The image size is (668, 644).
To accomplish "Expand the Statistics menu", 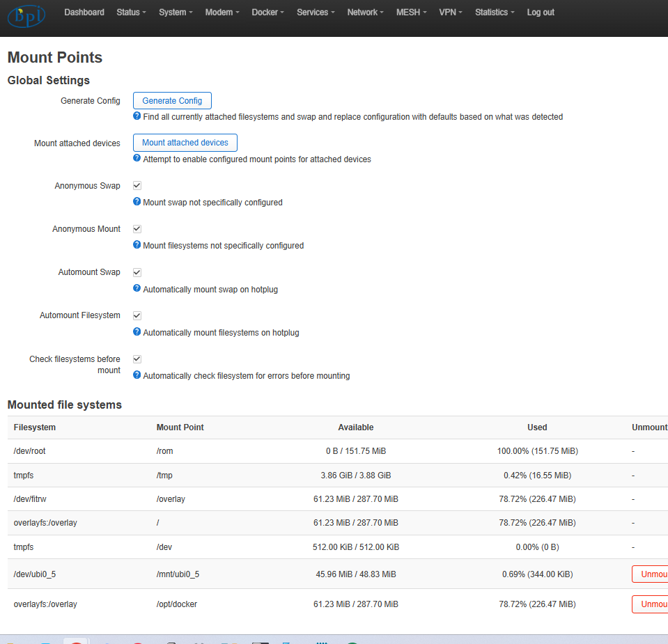I will [x=495, y=13].
